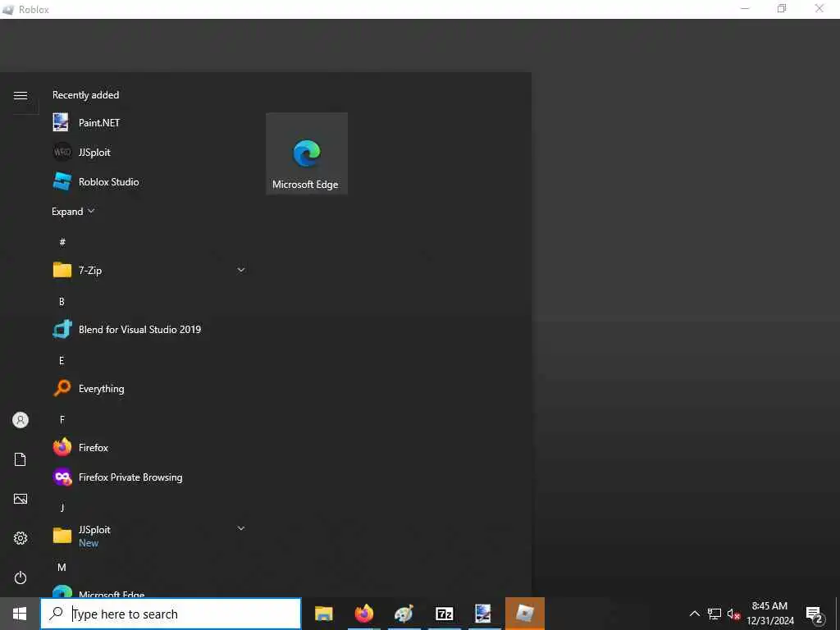
Task: Click the Microsoft Edge pinned tile
Action: pos(307,153)
